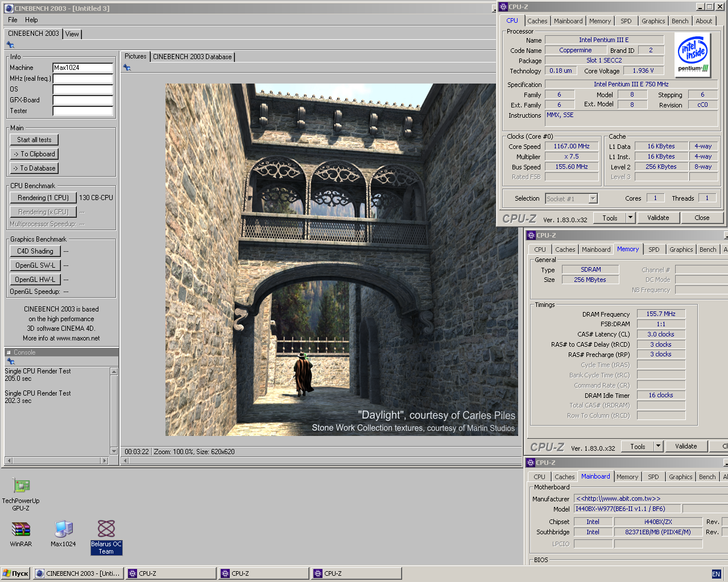Click the pushpin icon in Console panel
The image size is (728, 582).
pos(10,361)
